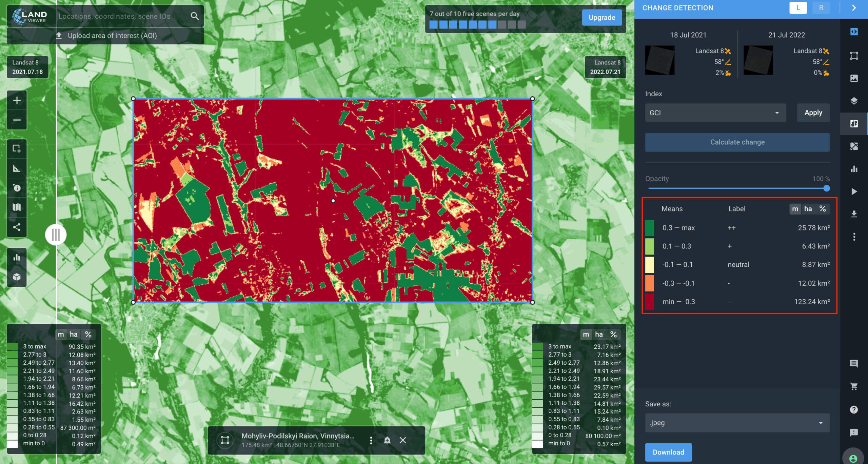Screen dimensions: 868x464
Task: Click the download icon in right sidebar
Action: 854,214
